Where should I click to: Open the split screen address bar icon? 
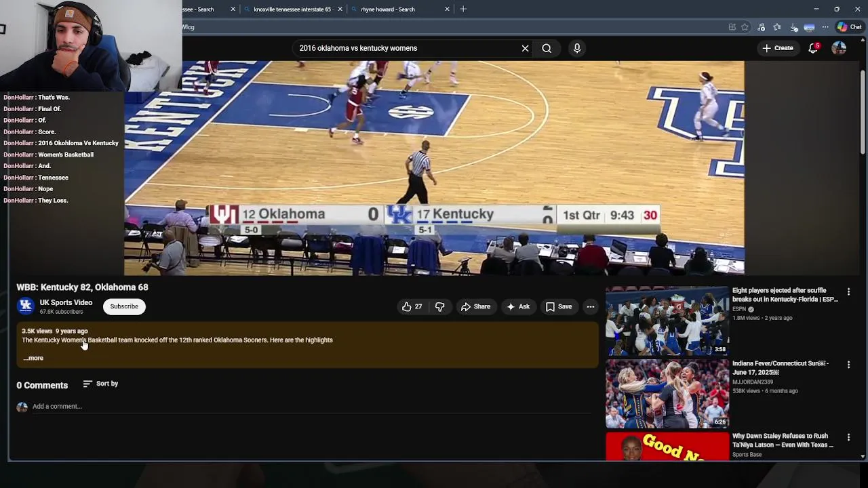tap(732, 27)
